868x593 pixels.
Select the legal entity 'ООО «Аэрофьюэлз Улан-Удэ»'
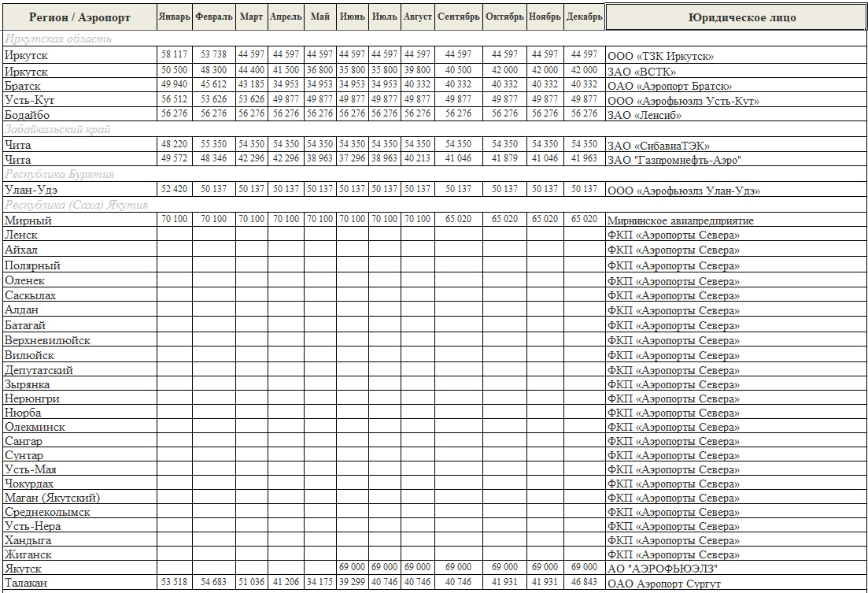coord(684,191)
